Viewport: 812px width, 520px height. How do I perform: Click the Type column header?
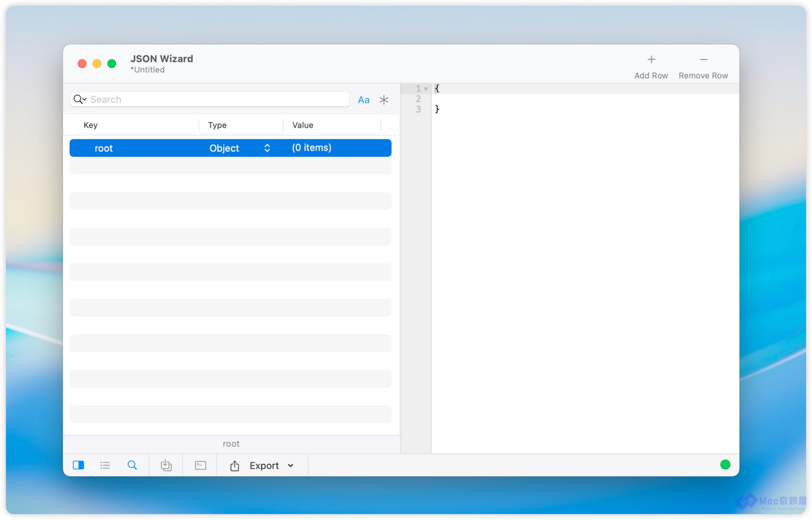tap(217, 125)
